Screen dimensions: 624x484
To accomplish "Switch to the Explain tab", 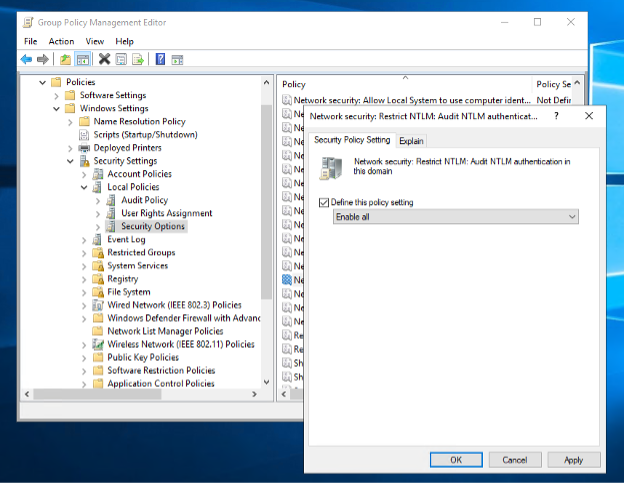I will [411, 141].
